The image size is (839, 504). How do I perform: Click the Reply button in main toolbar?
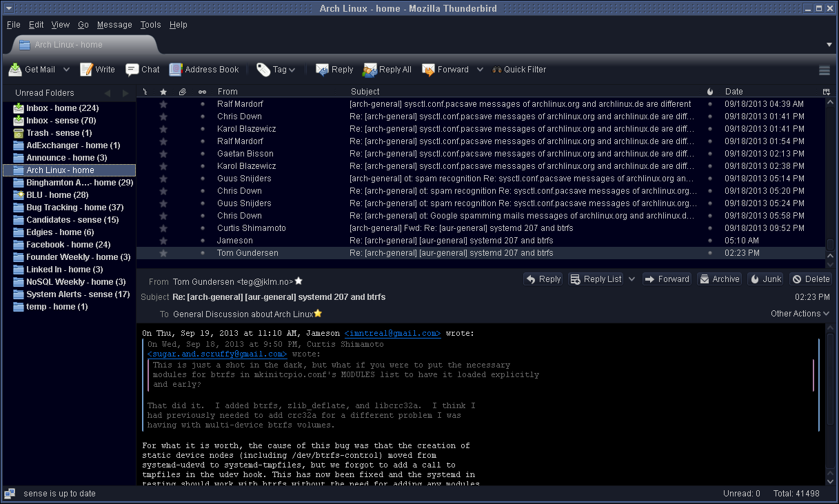tap(334, 70)
